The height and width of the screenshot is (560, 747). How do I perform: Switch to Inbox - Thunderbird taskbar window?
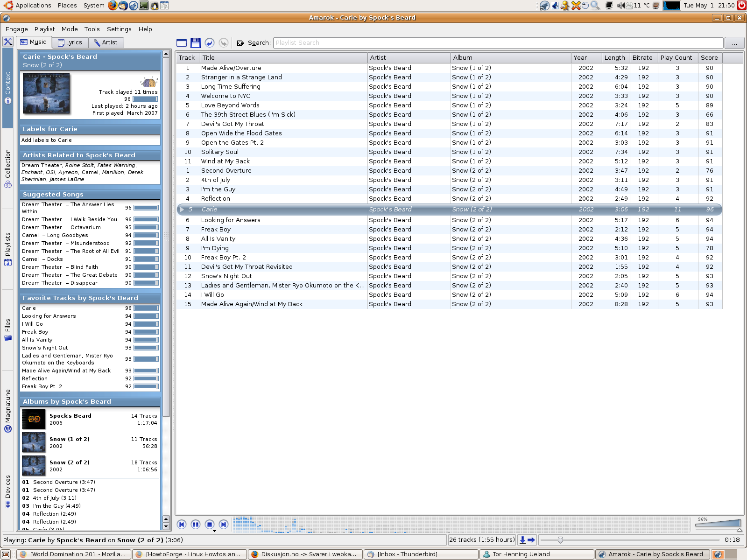(x=421, y=554)
